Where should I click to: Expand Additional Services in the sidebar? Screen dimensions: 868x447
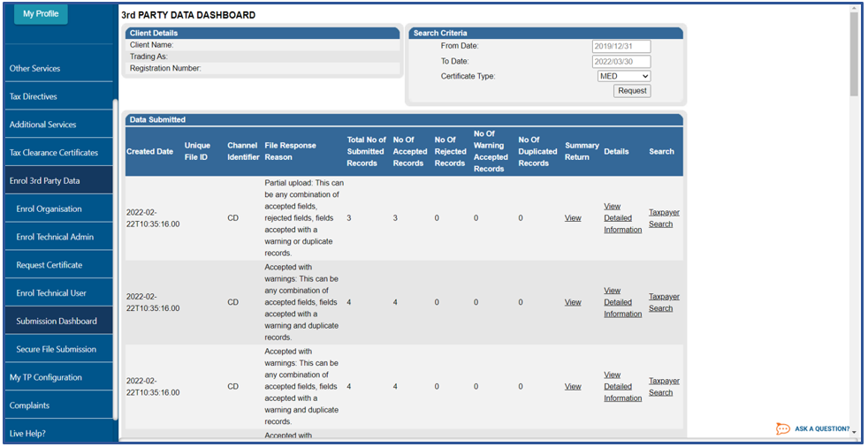42,125
